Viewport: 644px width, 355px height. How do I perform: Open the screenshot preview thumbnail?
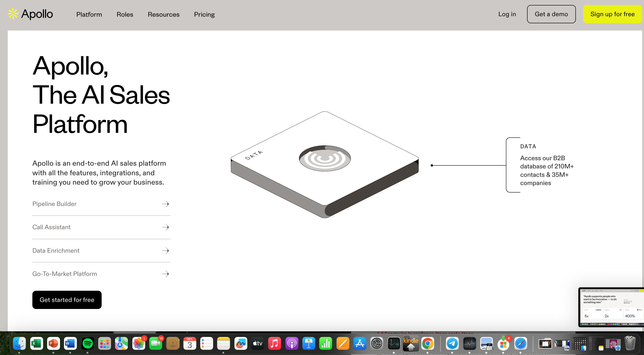point(611,307)
